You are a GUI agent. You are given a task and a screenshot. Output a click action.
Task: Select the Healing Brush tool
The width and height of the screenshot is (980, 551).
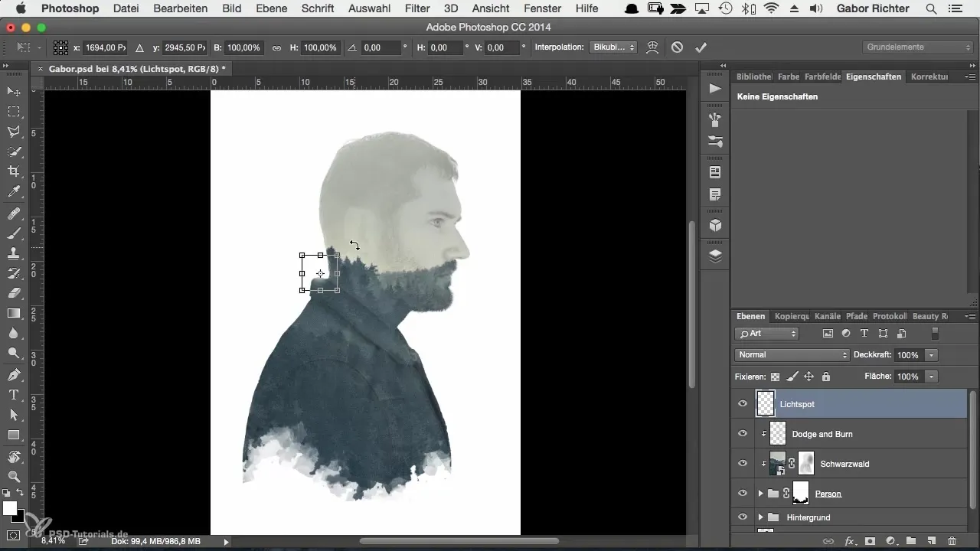(14, 214)
